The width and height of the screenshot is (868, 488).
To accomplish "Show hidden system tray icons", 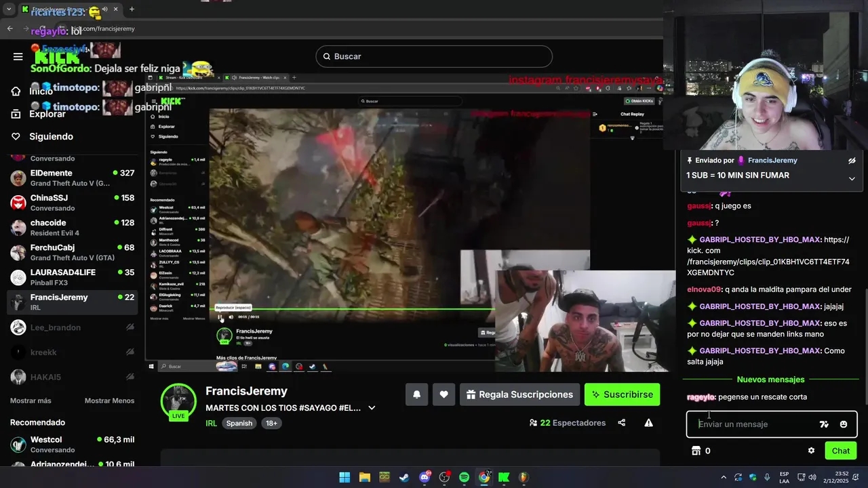I will click(x=723, y=477).
